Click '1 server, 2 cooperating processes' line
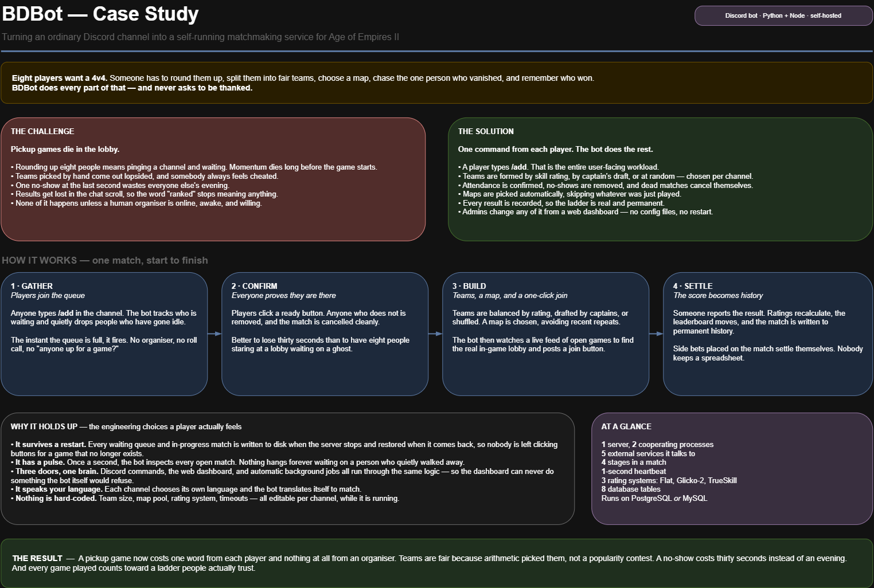The height and width of the screenshot is (588, 874). pos(657,445)
